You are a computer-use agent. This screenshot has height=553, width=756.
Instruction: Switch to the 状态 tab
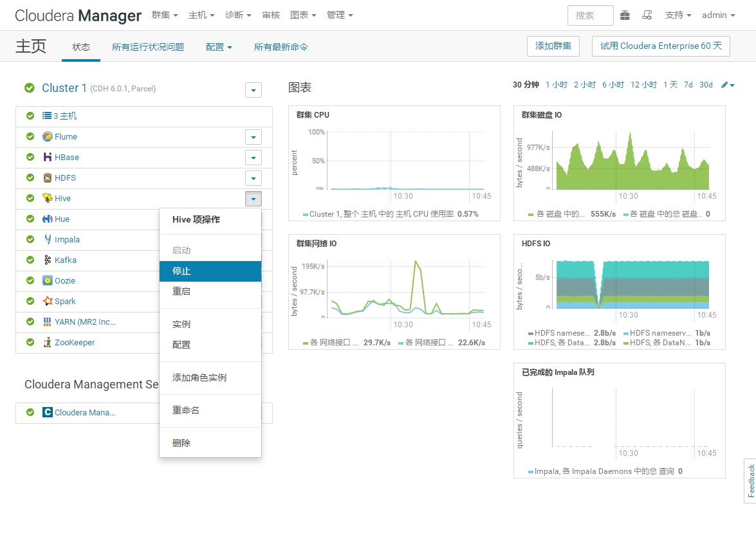pos(81,47)
